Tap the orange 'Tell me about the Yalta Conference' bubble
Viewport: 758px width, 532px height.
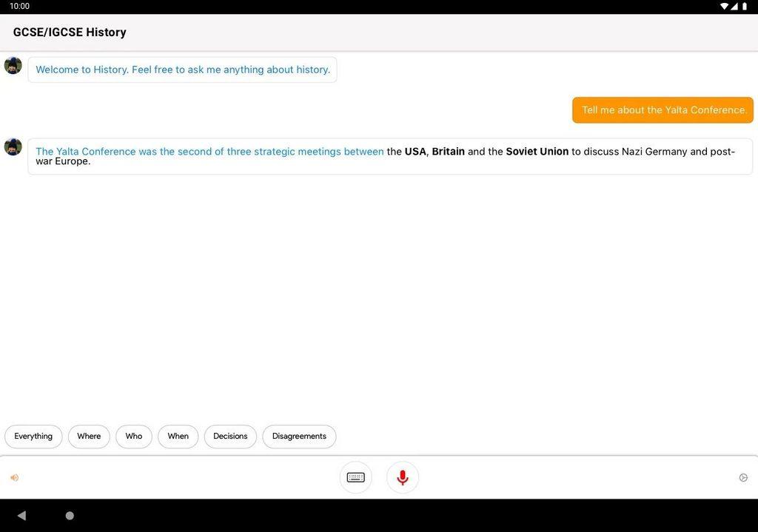[x=663, y=110]
